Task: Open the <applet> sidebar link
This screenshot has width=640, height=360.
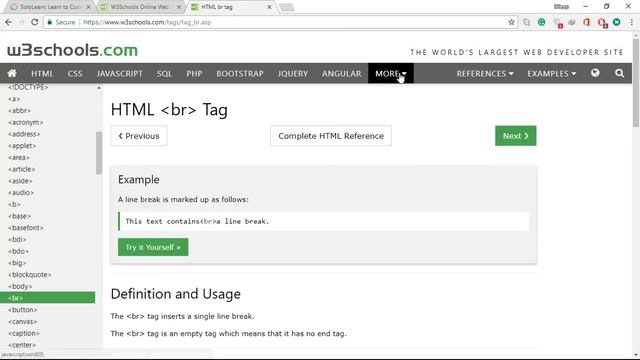Action: [22, 146]
